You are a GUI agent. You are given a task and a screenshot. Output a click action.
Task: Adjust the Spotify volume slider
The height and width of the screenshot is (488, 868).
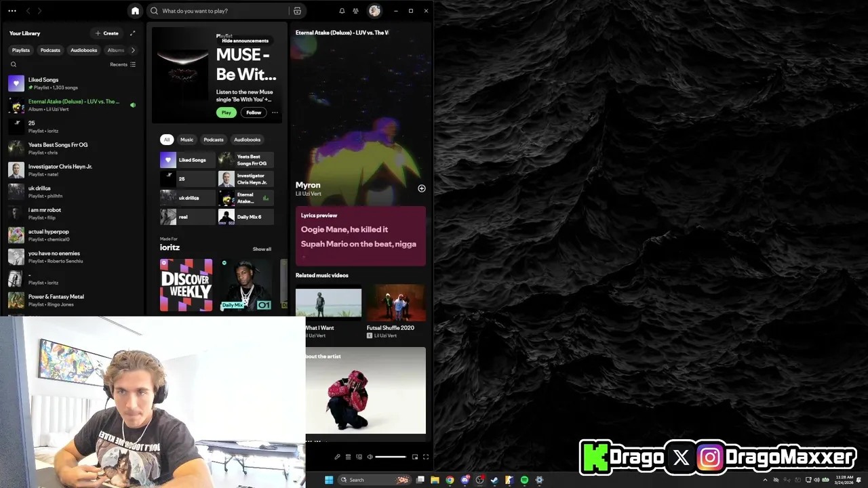391,457
